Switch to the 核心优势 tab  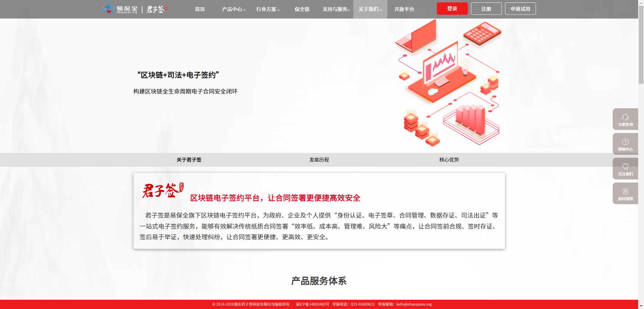coord(449,160)
